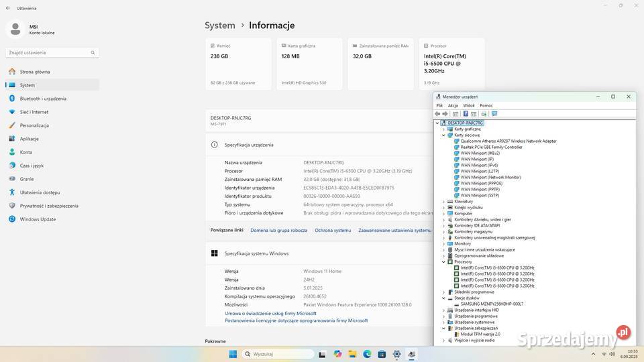
Task: Click the Pamięć 238 GB card
Action: click(238, 64)
